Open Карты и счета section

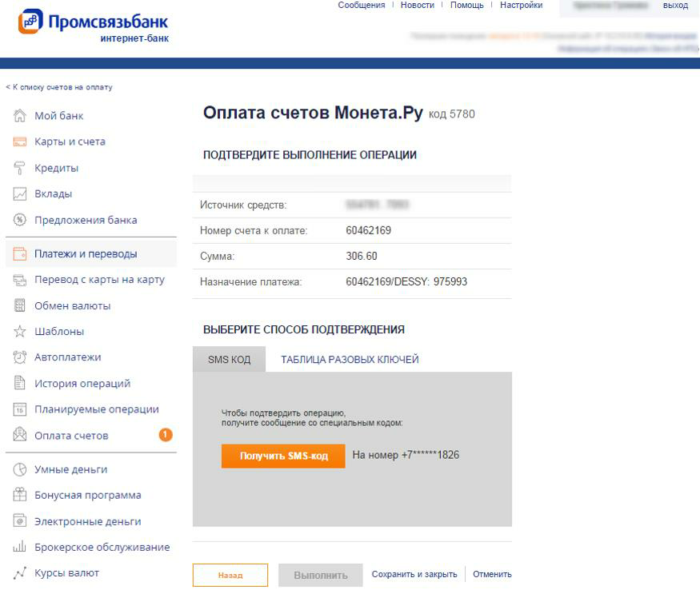[x=70, y=142]
